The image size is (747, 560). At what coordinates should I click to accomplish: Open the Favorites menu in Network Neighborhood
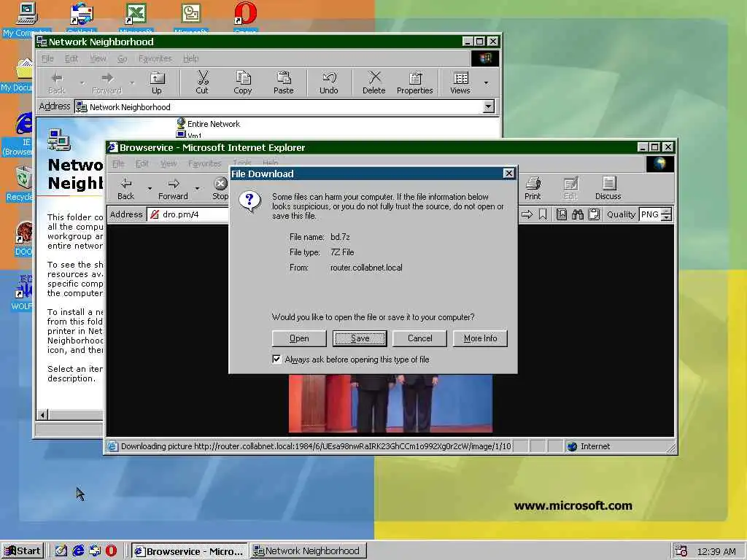coord(155,58)
